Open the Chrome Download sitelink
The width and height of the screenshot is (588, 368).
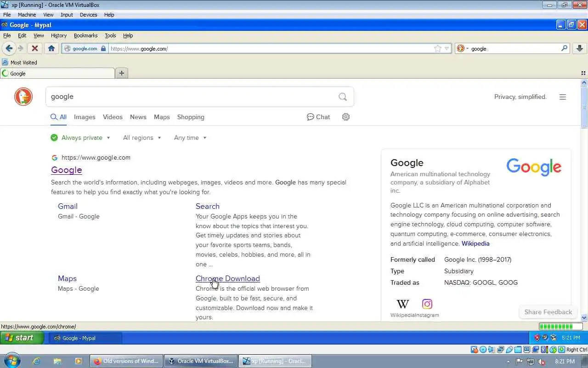228,278
